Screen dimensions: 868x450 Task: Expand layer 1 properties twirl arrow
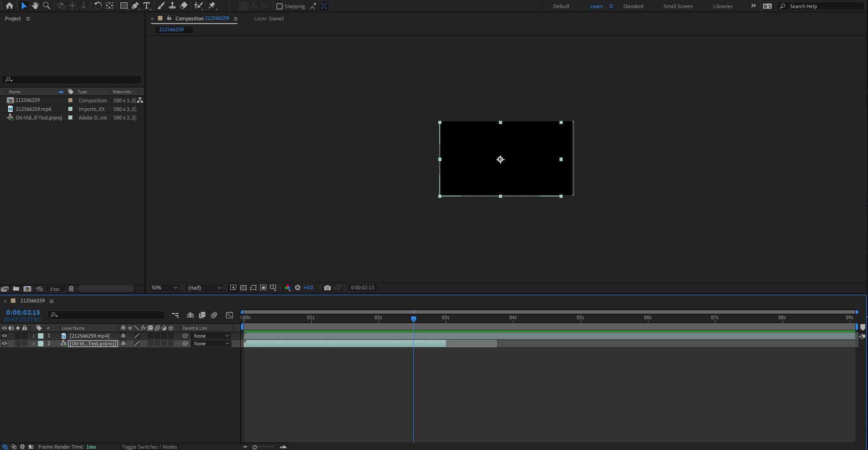pyautogui.click(x=33, y=336)
